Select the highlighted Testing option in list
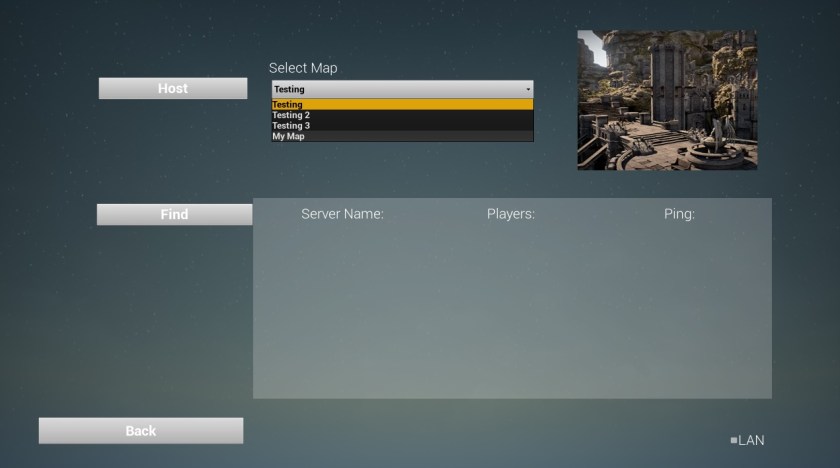 tap(401, 104)
